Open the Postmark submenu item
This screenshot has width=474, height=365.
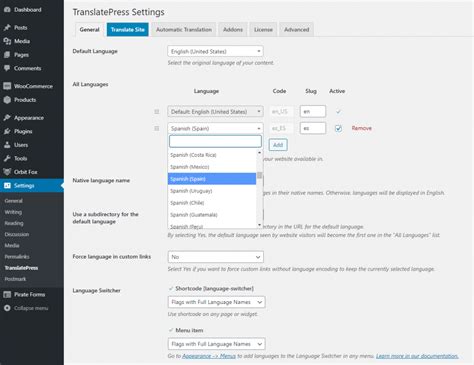point(15,279)
